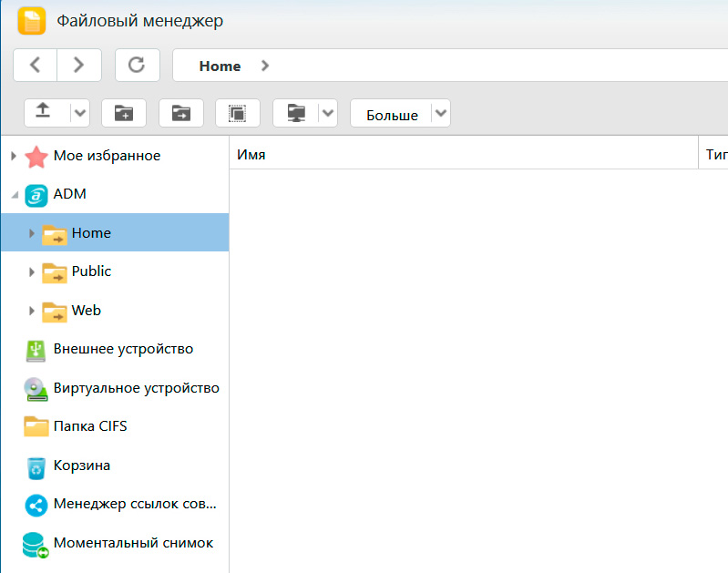Click the select all items icon
This screenshot has width=728, height=573.
tap(237, 113)
